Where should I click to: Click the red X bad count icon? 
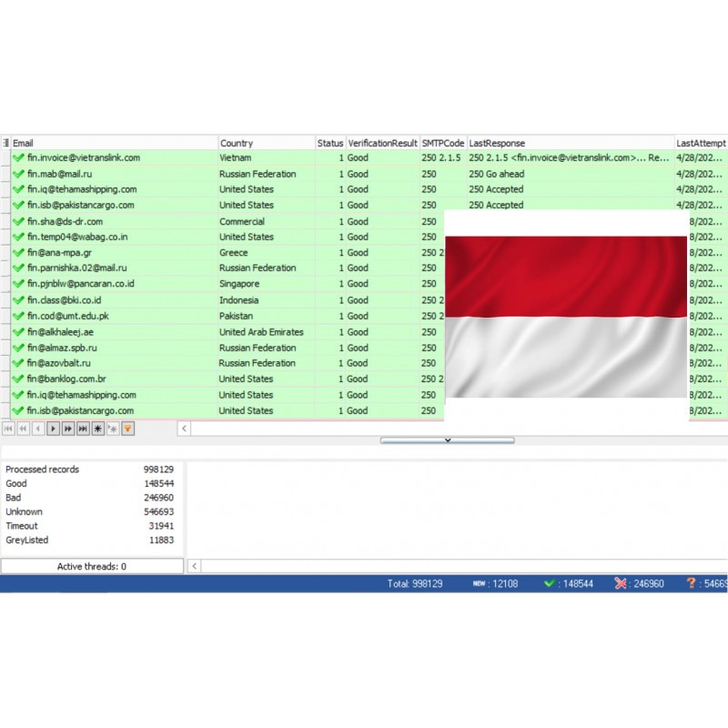(621, 583)
